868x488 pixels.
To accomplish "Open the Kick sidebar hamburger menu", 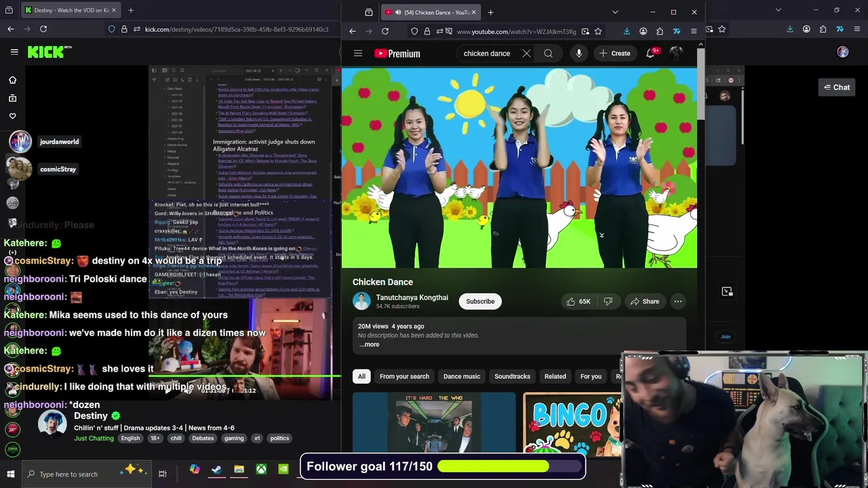I will [x=14, y=52].
